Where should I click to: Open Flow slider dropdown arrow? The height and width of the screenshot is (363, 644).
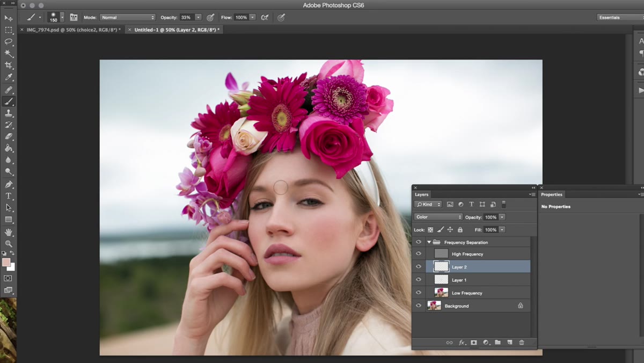coord(252,18)
